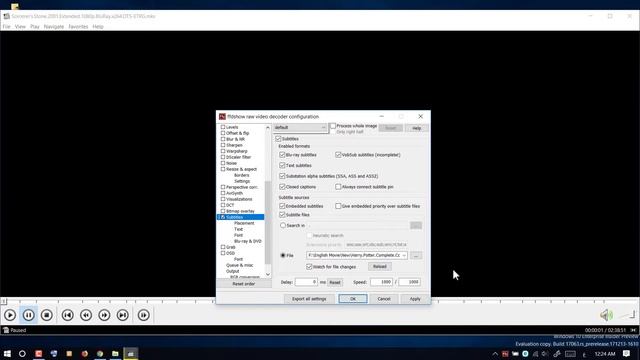Toggle Subtitle files checkbox
640x360 pixels.
282,214
